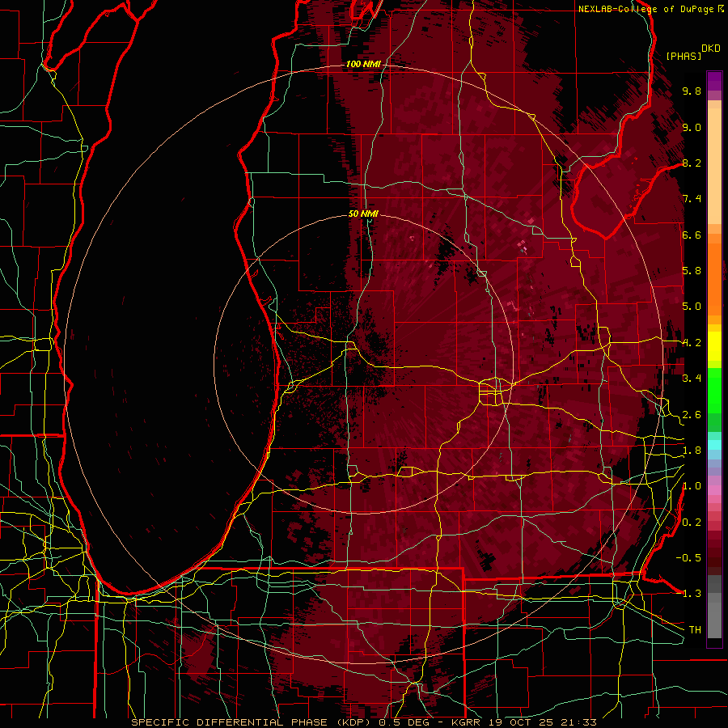Click the [PHAS] legend header label
728x728 pixels.
[x=684, y=56]
